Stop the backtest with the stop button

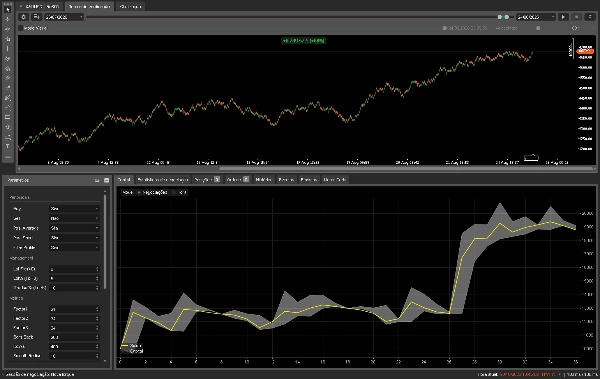click(x=576, y=17)
